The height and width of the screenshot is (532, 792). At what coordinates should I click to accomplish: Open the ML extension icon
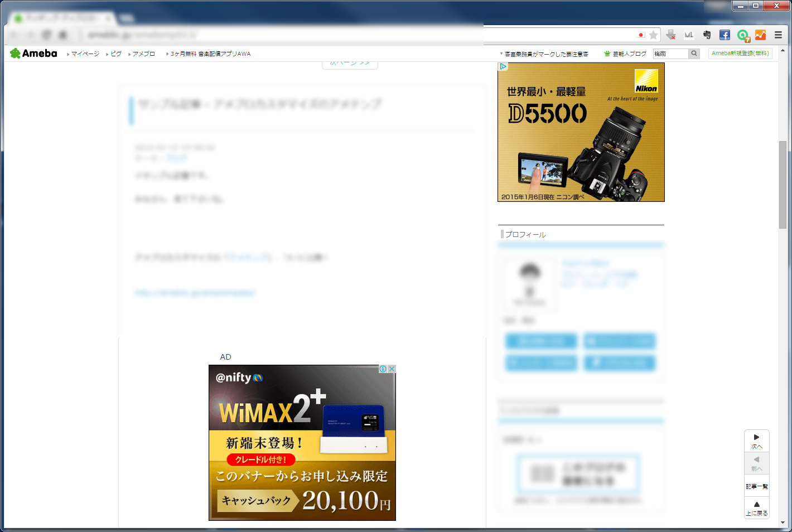coord(689,35)
